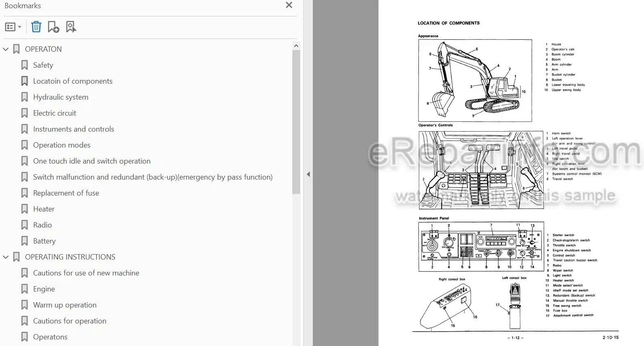Open the Operatons bookmark

tap(50, 337)
